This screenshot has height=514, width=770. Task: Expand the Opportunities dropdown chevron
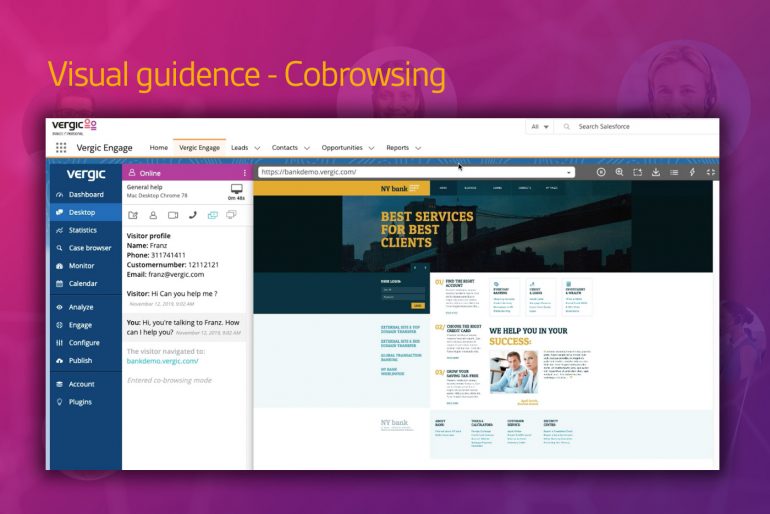point(371,148)
